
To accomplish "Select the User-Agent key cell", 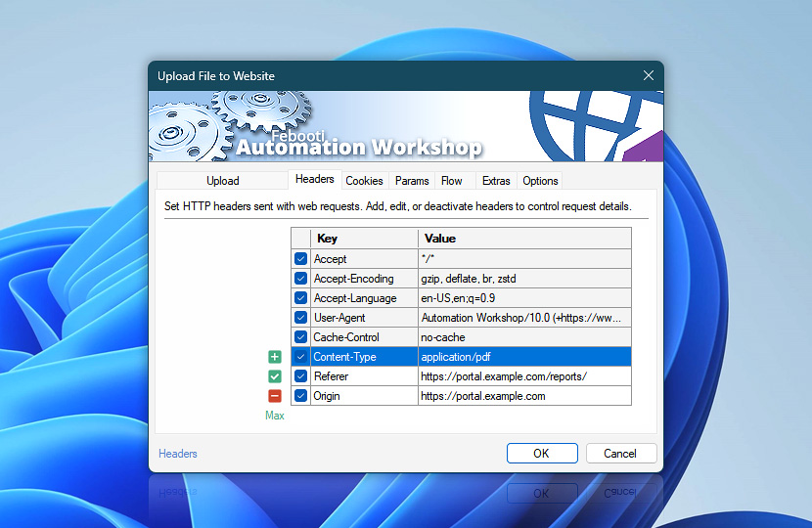I will click(x=364, y=318).
